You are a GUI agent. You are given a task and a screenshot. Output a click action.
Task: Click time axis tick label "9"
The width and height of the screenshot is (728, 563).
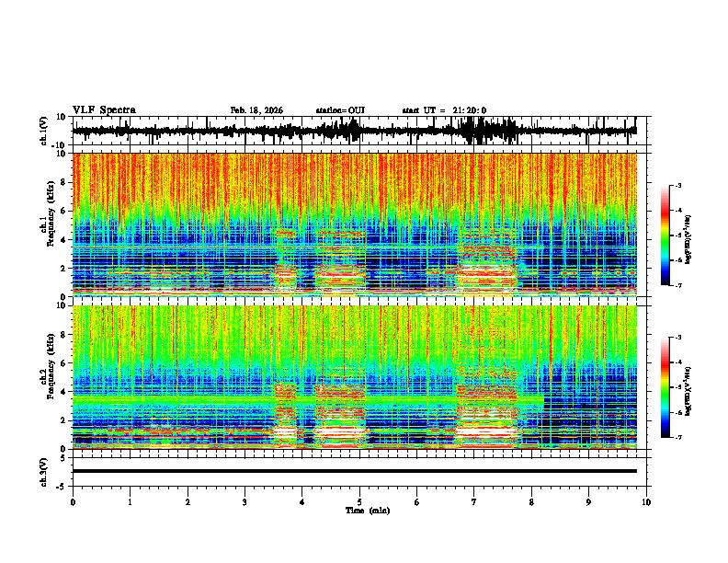[x=588, y=502]
